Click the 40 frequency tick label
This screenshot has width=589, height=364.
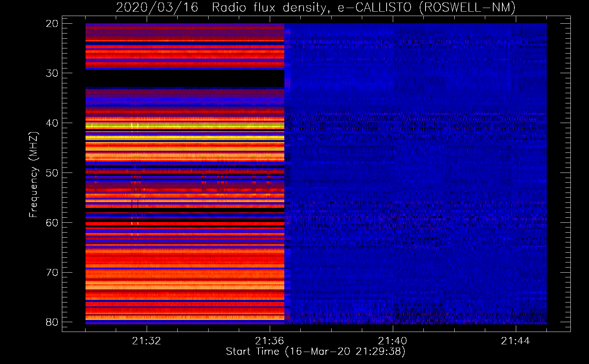(x=52, y=123)
